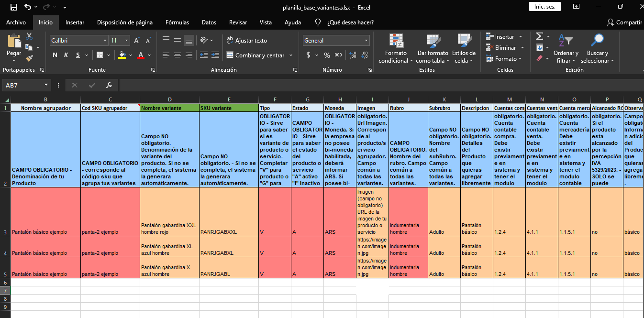
Task: Click the increase decimals icon
Action: tap(353, 55)
